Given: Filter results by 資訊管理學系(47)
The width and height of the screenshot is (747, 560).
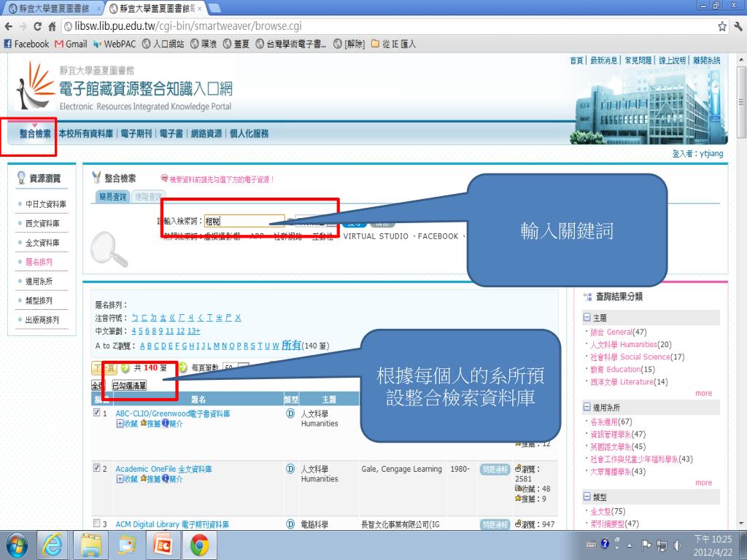Looking at the screenshot, I should (x=618, y=434).
